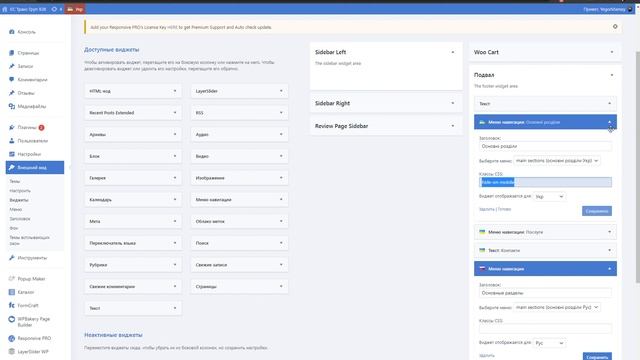Expand the Поиск available widget

[281, 243]
